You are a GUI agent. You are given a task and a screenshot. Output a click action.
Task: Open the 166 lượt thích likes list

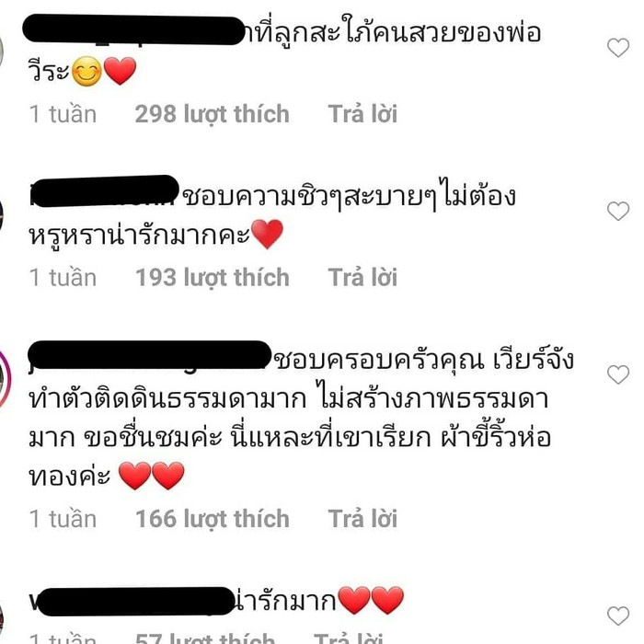coord(213,519)
